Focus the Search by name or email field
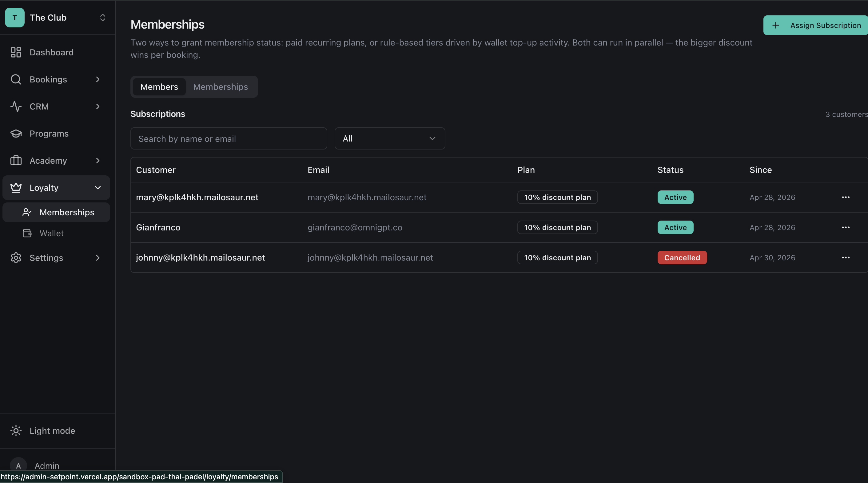 (x=229, y=138)
